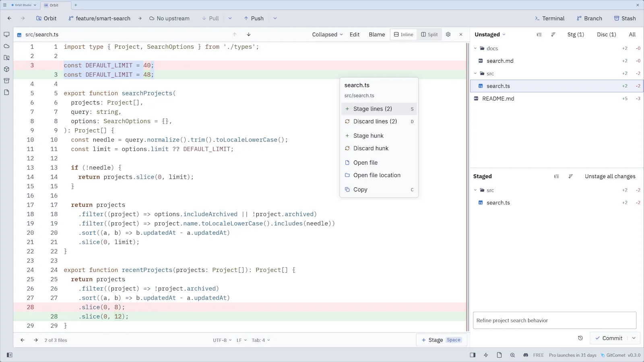Open the Terminal button
644x362 pixels.
pyautogui.click(x=549, y=19)
